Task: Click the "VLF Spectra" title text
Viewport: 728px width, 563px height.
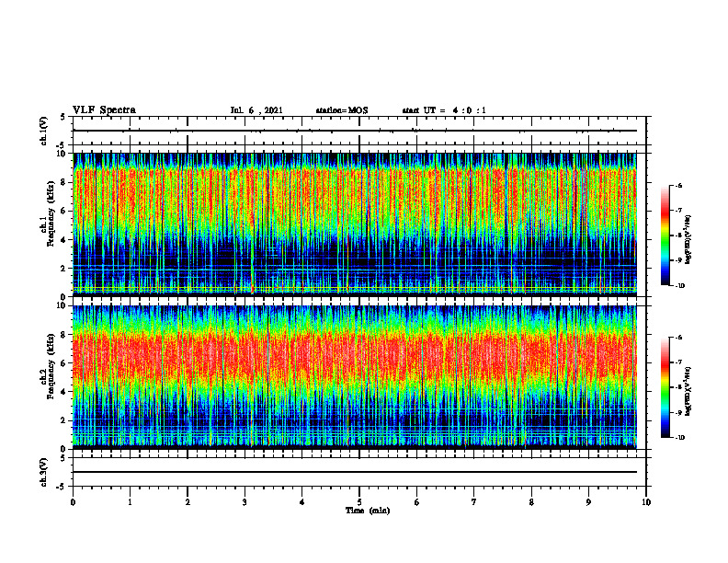Action: (x=104, y=110)
